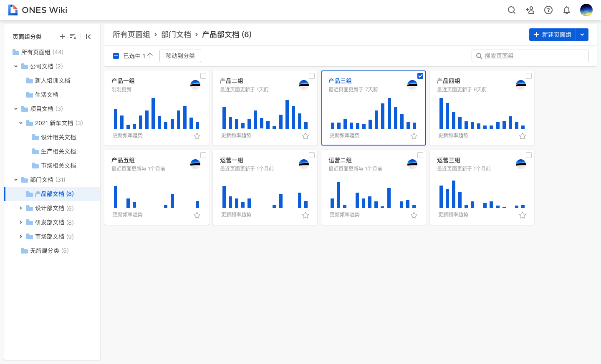Image resolution: width=601 pixels, height=364 pixels.
Task: Toggle the select-all checkbox beside 已选中
Action: (x=116, y=56)
